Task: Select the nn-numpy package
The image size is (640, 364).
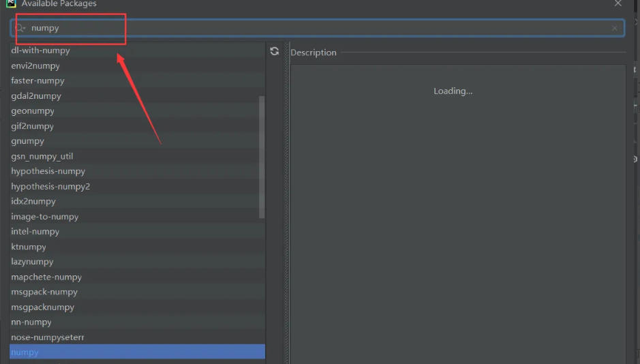Action: [137, 322]
